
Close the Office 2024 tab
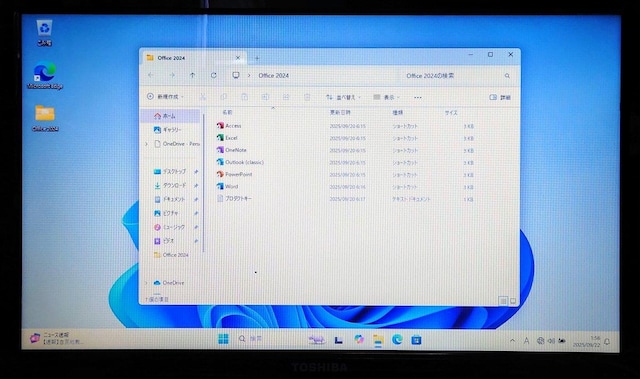pos(238,58)
